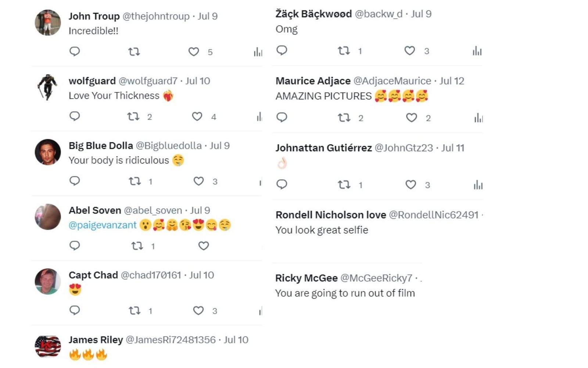
Task: Reply to Žäçk Bäçkwøød's tweet
Action: point(282,52)
